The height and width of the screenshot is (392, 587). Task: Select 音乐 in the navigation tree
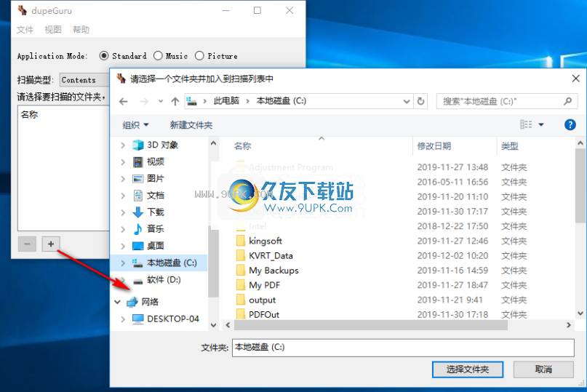[x=156, y=229]
